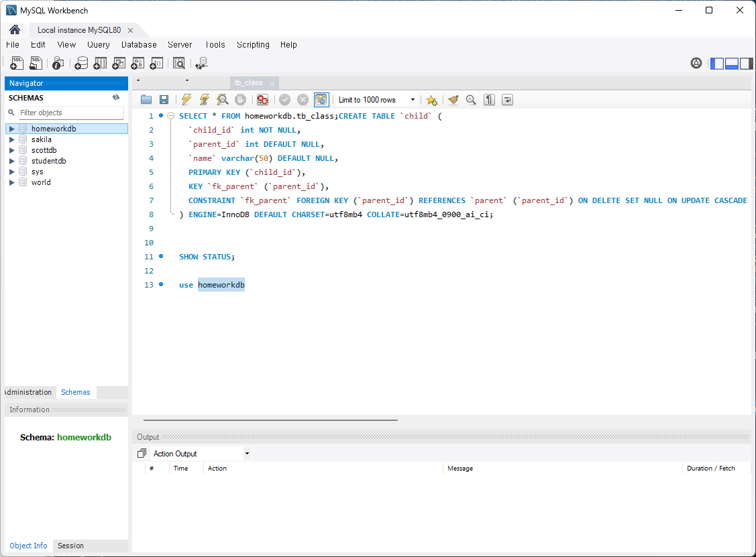Refresh the schemas list
756x557 pixels.
click(116, 97)
